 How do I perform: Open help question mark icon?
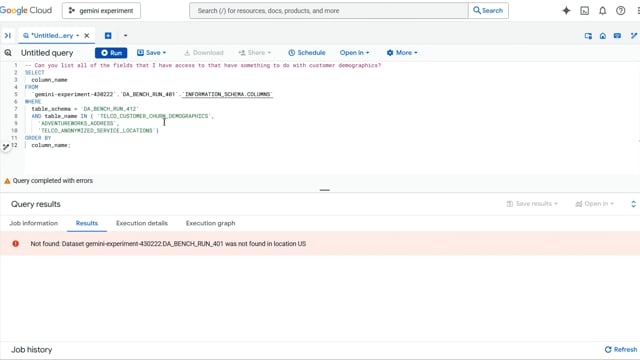click(620, 11)
